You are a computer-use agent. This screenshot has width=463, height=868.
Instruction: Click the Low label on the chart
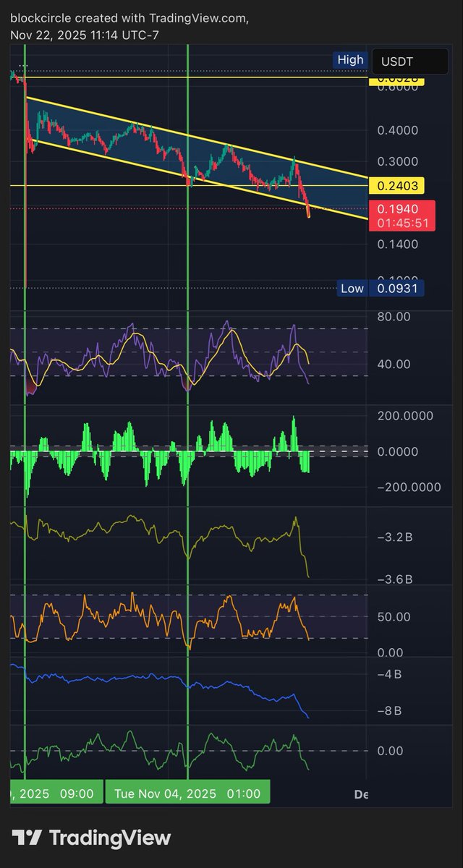tap(352, 289)
